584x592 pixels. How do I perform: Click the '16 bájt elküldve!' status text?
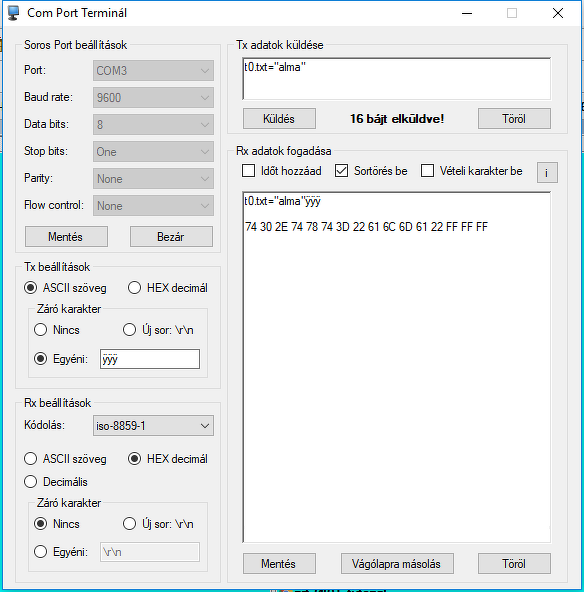[397, 119]
